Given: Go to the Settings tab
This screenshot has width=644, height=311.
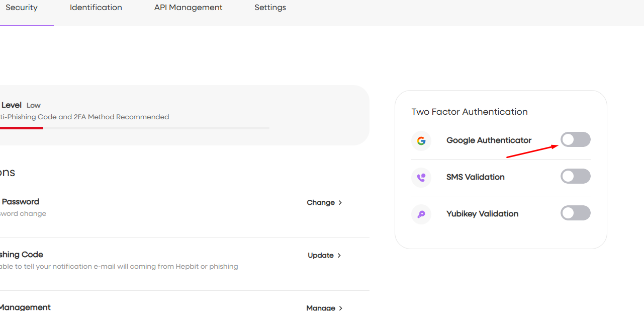Looking at the screenshot, I should coord(270,8).
